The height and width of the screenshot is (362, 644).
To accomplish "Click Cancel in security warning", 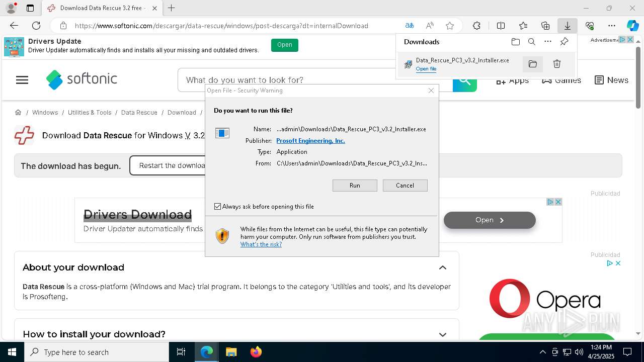I will 405,186.
